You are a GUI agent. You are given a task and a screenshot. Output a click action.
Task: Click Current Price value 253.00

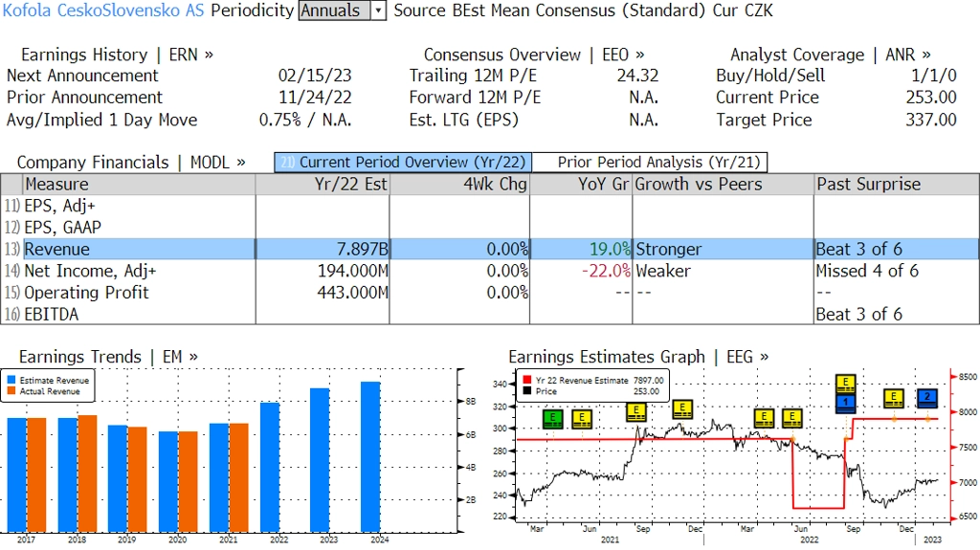tap(931, 98)
